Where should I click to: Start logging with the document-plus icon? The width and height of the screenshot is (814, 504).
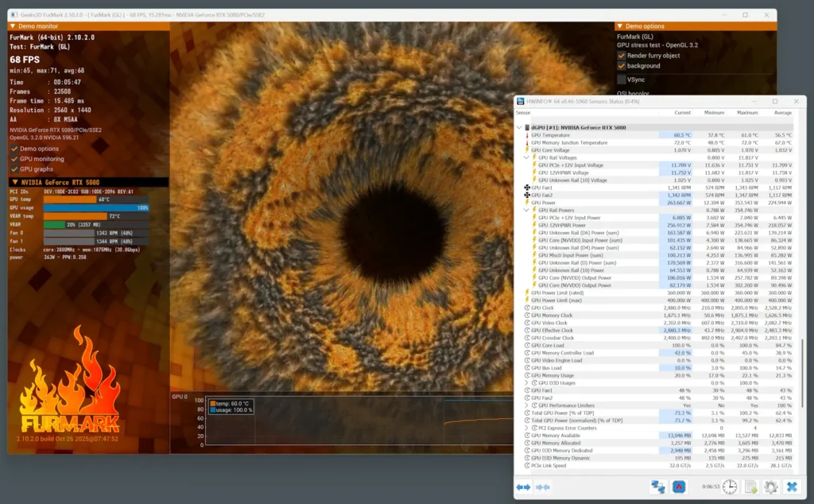tap(750, 487)
